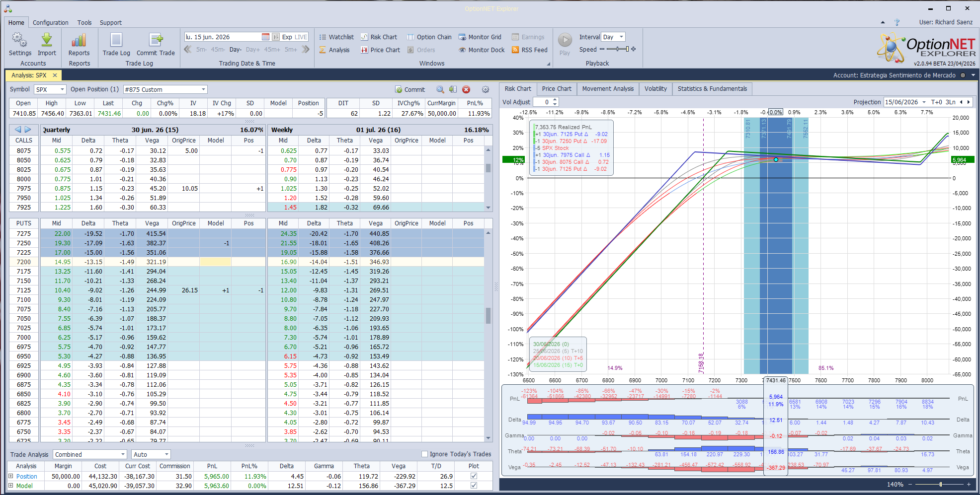Click the T+0 projection button
Viewport: 980px width, 495px height.
(936, 102)
